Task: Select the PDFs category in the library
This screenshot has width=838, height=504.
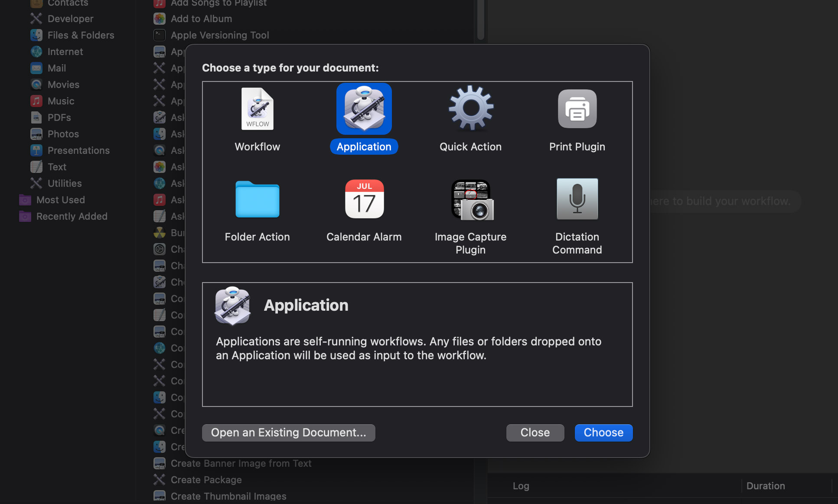Action: (x=51, y=117)
